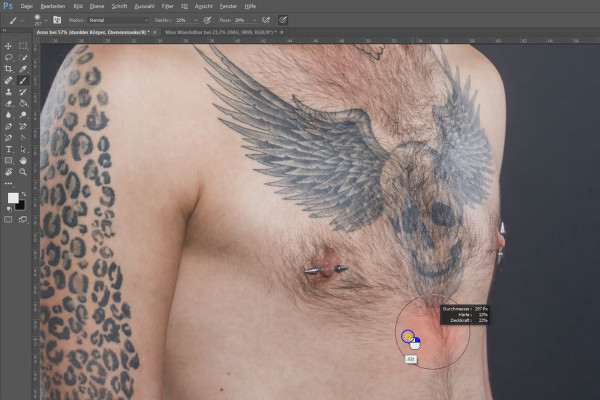
Task: Open the Ebene menu
Action: pyautogui.click(x=97, y=6)
